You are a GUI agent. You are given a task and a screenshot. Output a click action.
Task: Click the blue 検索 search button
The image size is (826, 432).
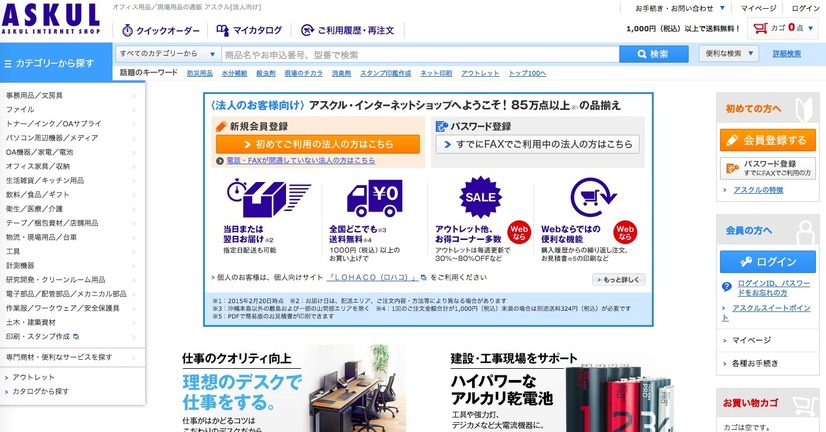[654, 54]
